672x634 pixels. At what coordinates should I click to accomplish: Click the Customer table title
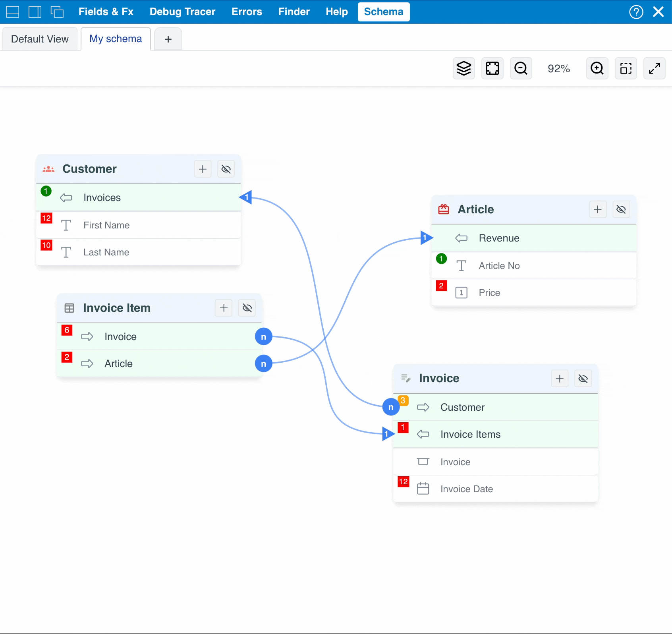(90, 169)
